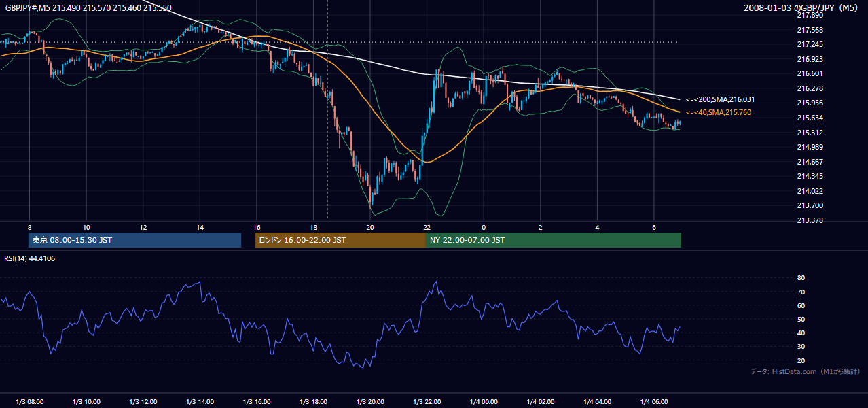Click price axis value 214.667
Screen dimensions: 868x408
pos(809,162)
